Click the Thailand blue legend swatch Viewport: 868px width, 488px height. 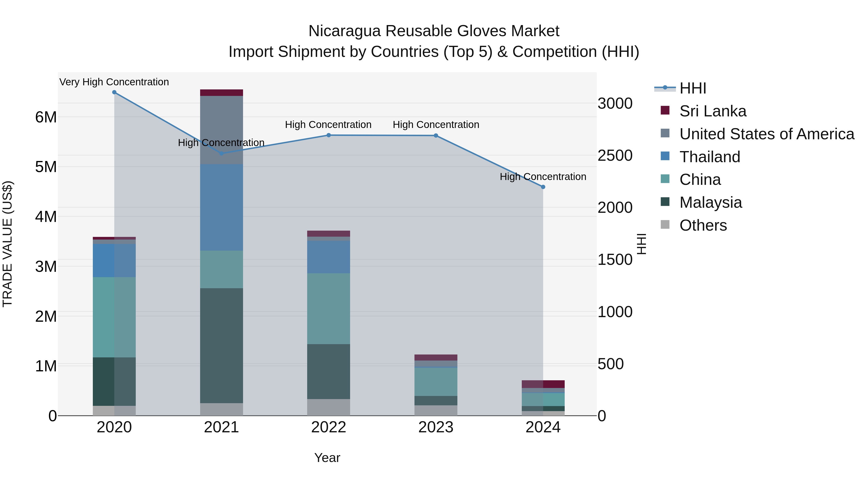click(x=665, y=156)
